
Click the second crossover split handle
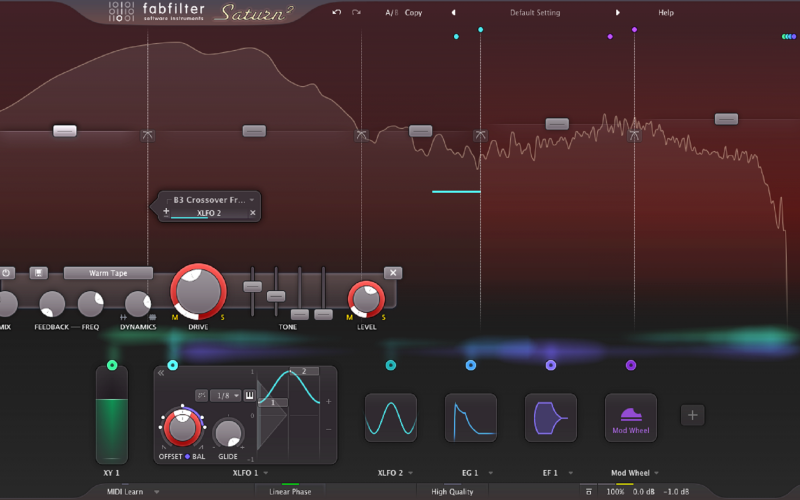(361, 135)
